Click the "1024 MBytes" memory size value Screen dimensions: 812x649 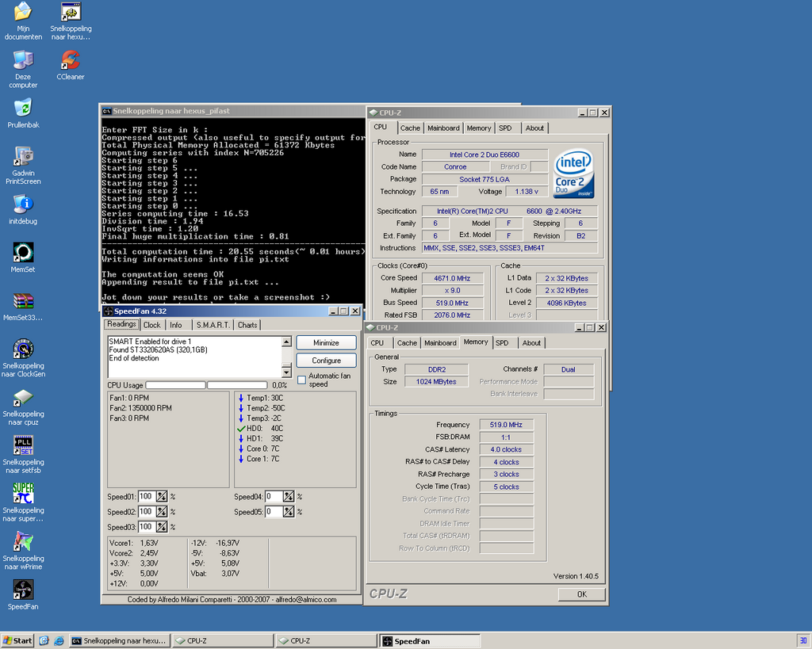436,381
